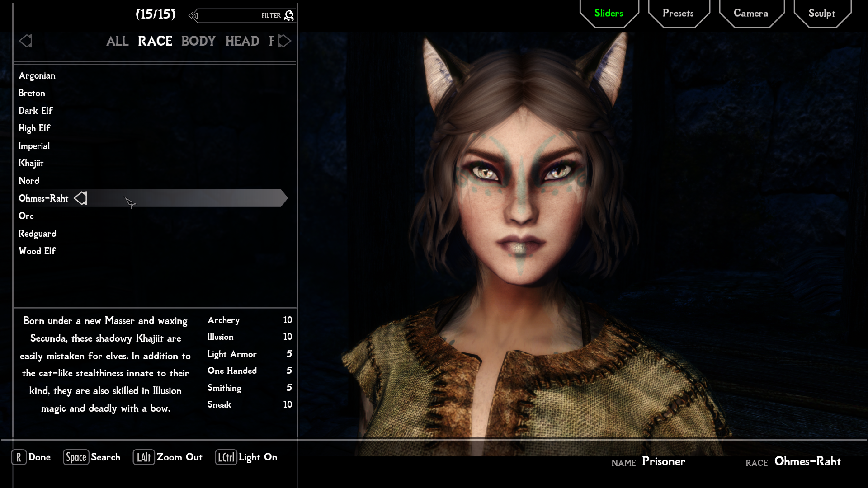Switch to the Sliders top tab
Viewport: 868px width, 488px height.
coord(609,14)
